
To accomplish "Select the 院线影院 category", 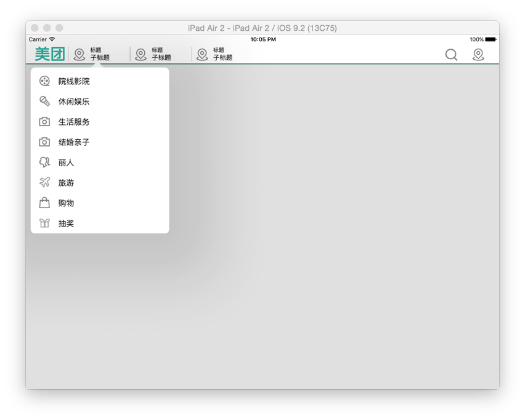I will 100,81.
